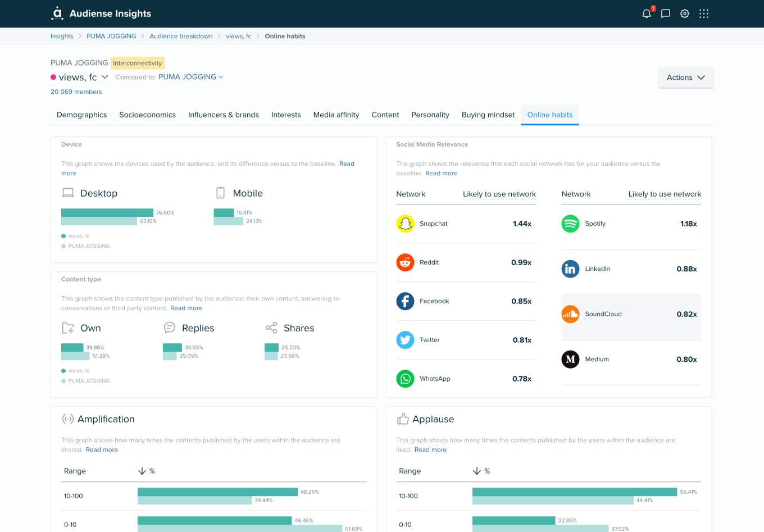Go to Insights breadcrumb
This screenshot has width=764, height=532.
coord(62,36)
